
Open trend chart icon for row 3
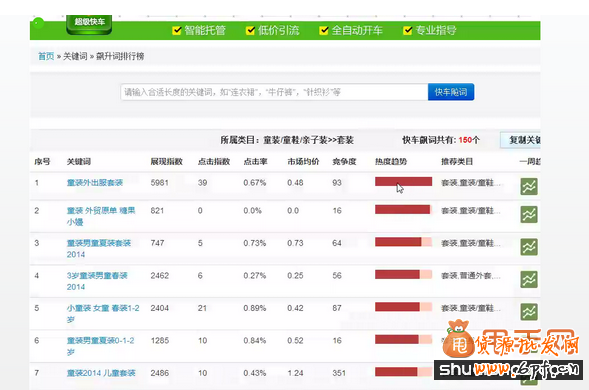529,247
